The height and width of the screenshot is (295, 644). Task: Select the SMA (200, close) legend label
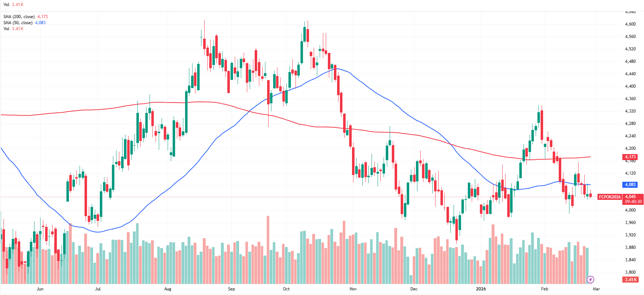[x=19, y=17]
